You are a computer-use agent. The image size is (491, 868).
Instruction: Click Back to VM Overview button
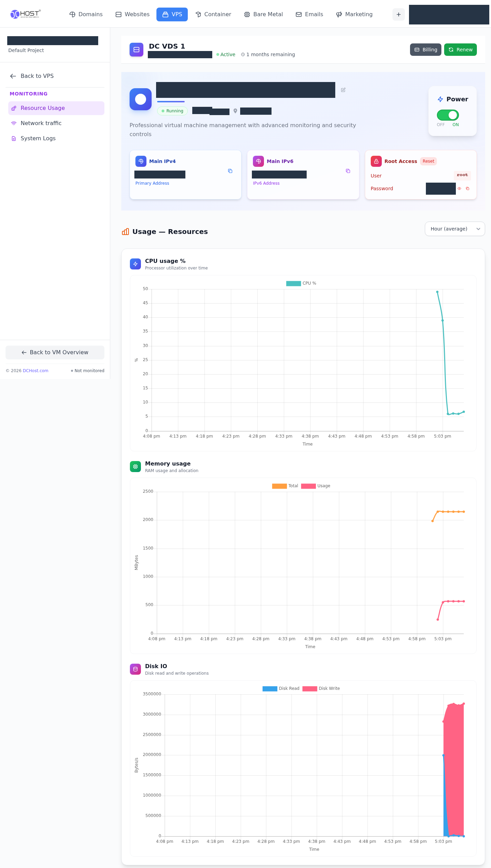(x=55, y=353)
